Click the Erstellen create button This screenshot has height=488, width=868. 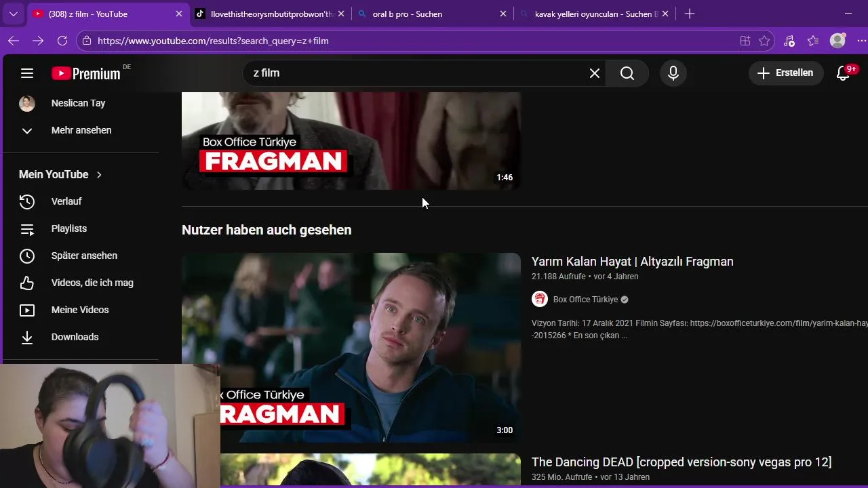tap(786, 73)
